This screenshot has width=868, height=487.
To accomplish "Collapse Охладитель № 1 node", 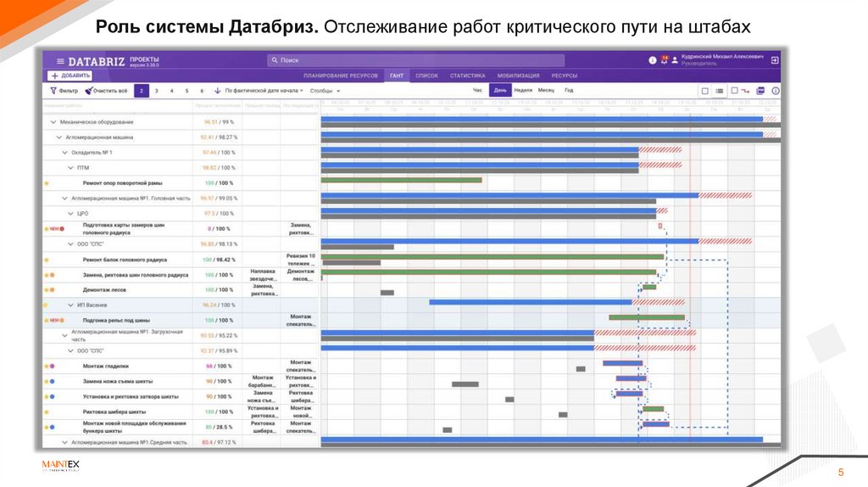I will click(x=64, y=153).
